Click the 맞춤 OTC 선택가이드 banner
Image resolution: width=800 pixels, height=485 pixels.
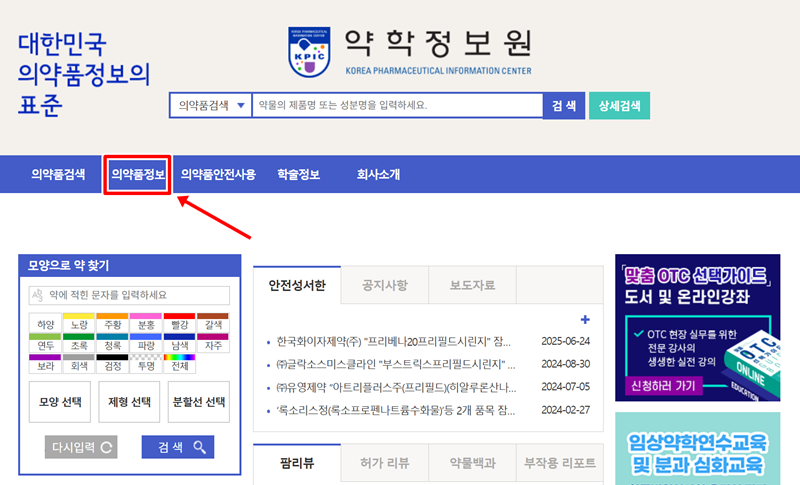click(697, 327)
